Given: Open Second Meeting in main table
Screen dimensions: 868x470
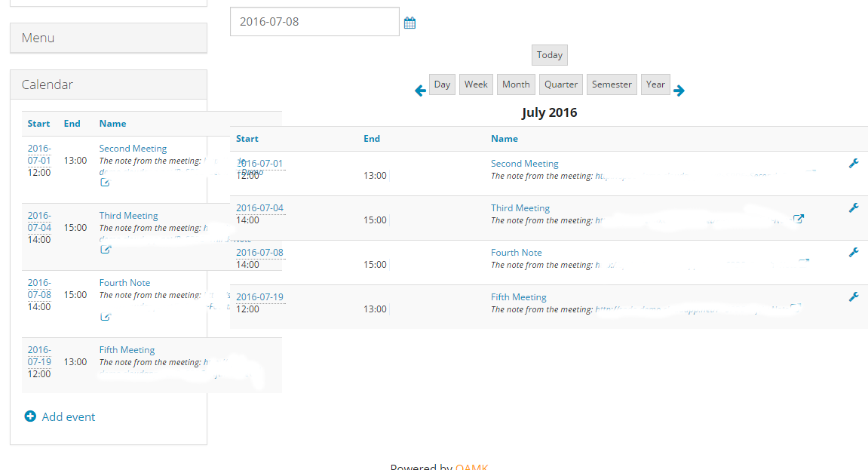Looking at the screenshot, I should [x=524, y=163].
